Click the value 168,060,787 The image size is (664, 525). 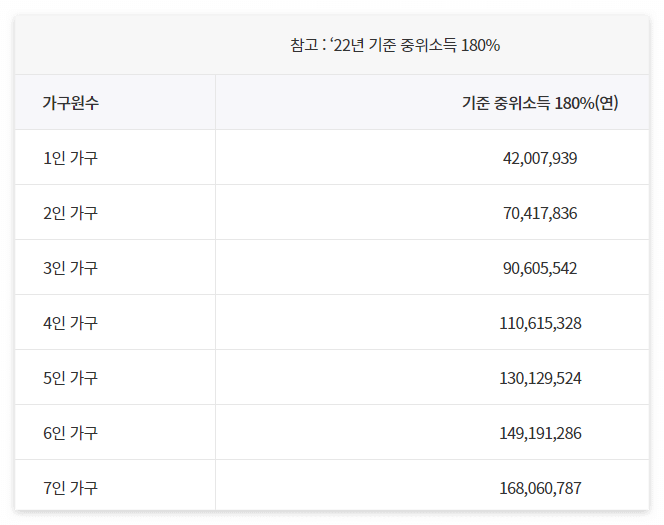[x=540, y=489]
